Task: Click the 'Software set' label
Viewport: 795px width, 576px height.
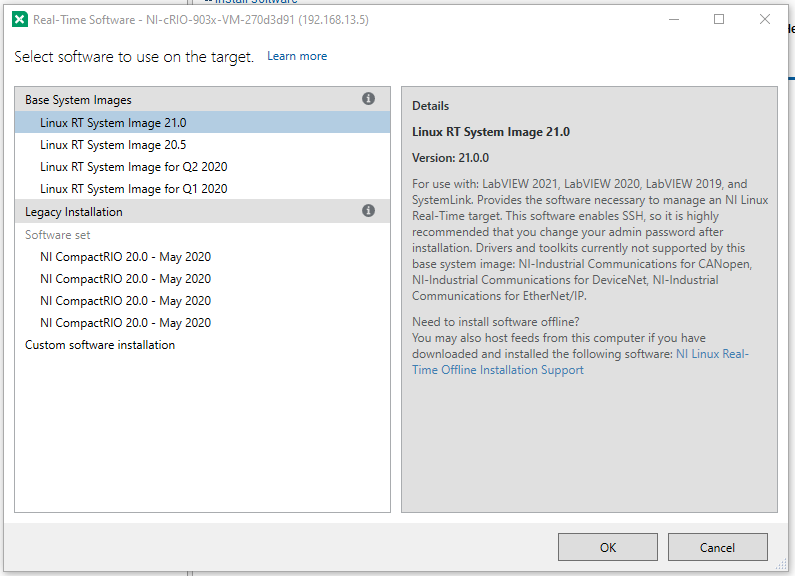Action: pos(58,235)
